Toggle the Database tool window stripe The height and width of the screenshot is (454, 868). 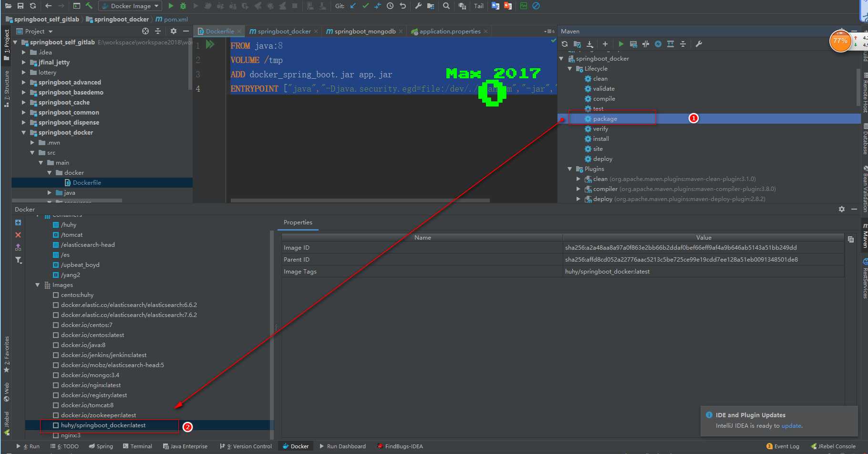click(x=864, y=138)
